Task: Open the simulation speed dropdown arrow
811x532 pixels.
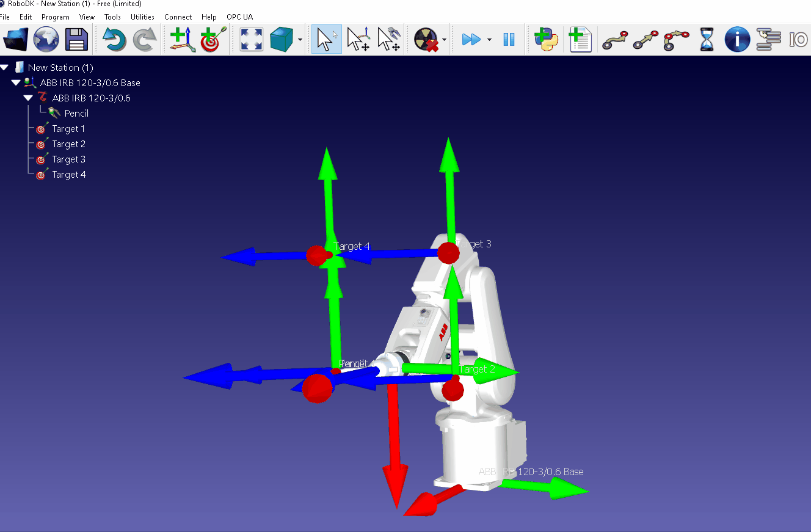Action: point(489,40)
